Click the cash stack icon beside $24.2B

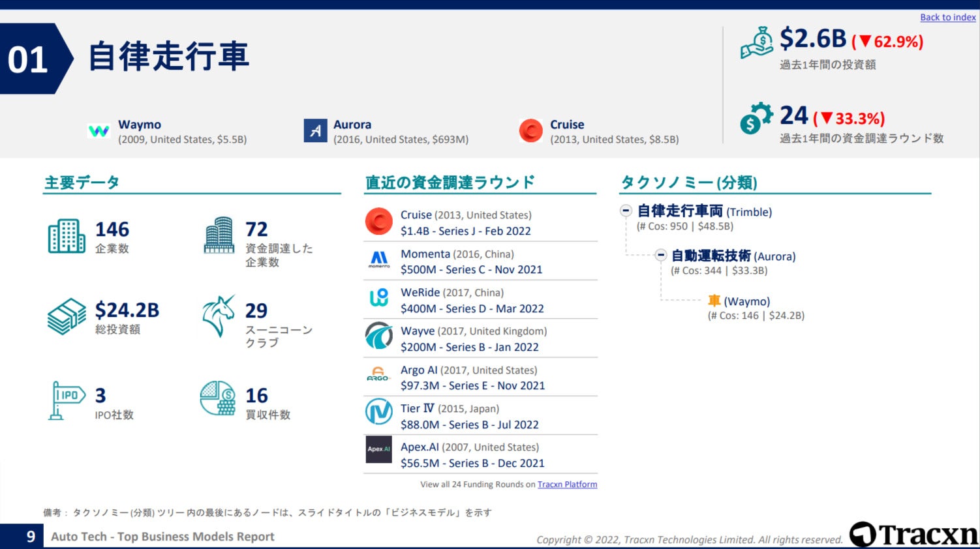pyautogui.click(x=67, y=316)
